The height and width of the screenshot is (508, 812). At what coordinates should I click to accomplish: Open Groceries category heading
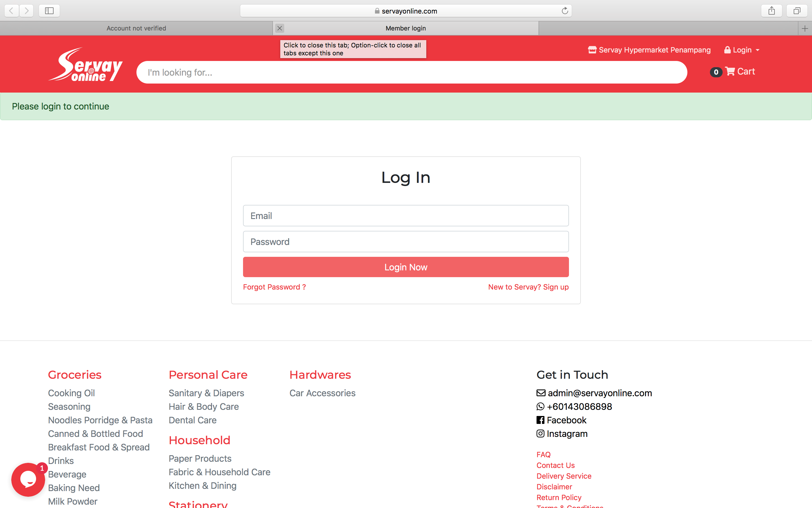[74, 375]
